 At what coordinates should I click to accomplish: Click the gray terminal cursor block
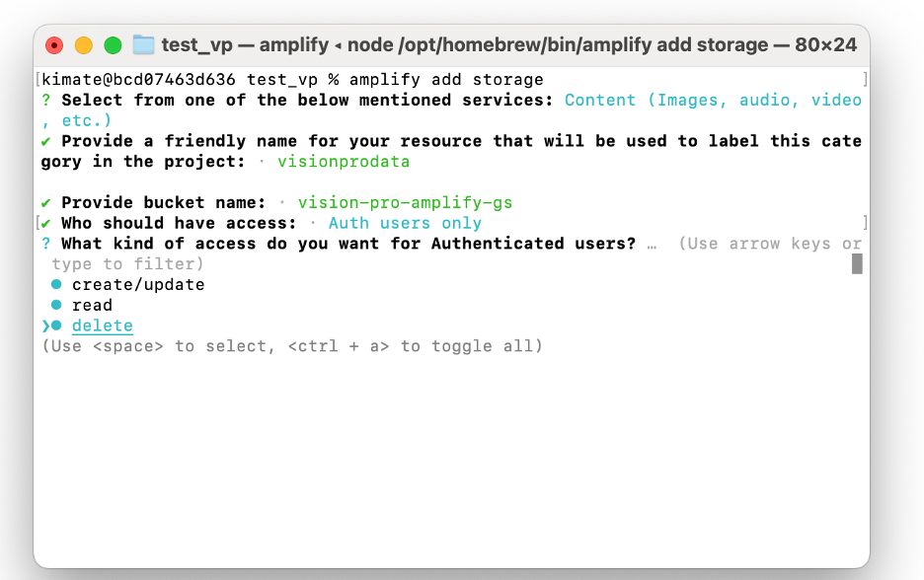click(857, 263)
